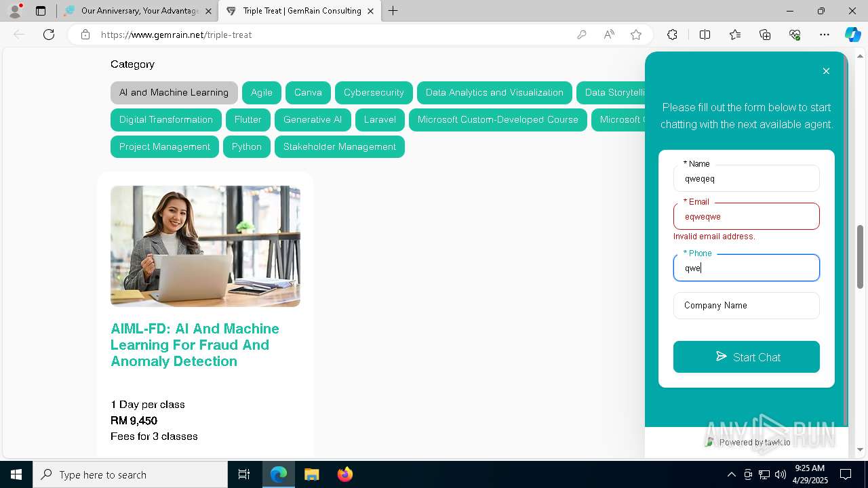Viewport: 868px width, 488px height.
Task: Open the Extensions puzzle icon
Action: tap(672, 35)
